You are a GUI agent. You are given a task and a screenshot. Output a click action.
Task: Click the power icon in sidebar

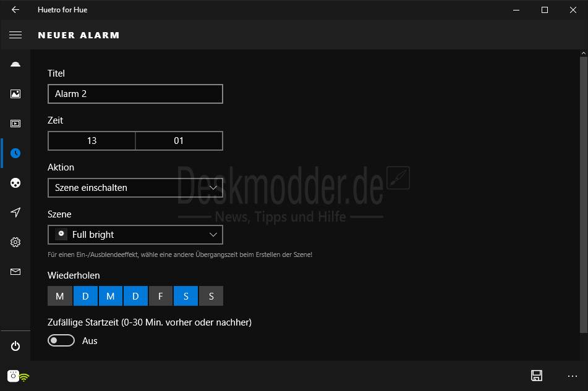pos(15,346)
